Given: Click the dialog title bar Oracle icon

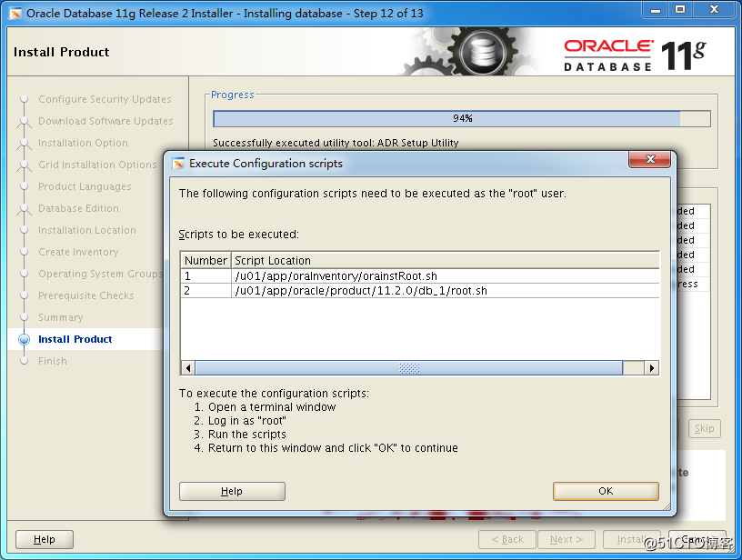Looking at the screenshot, I should coord(178,164).
